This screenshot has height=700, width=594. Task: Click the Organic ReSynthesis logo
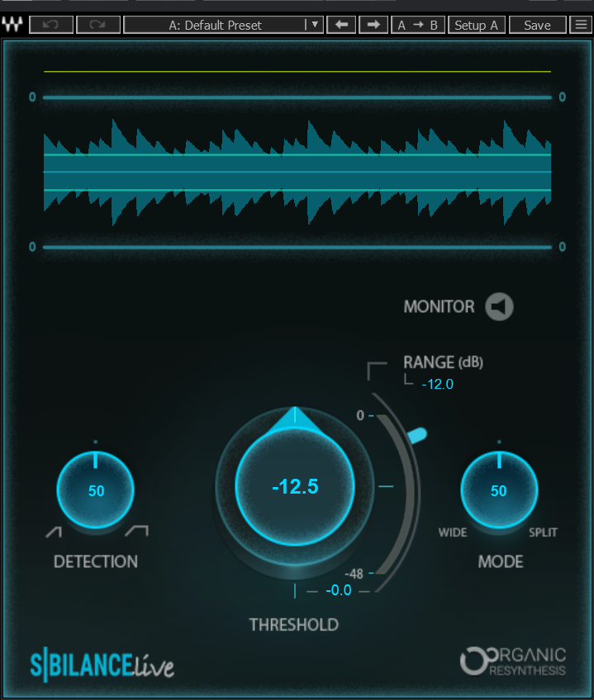pos(513,661)
